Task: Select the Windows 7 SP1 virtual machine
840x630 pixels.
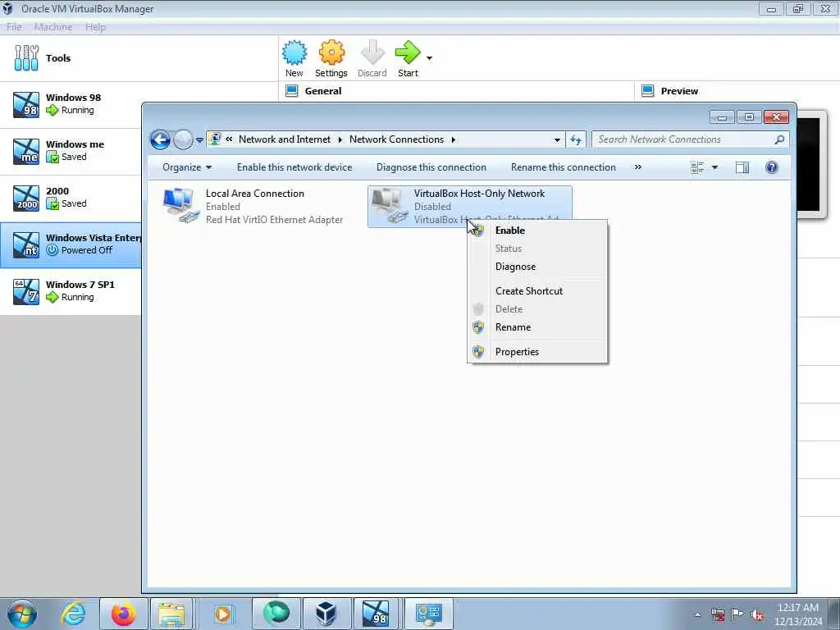Action: point(71,291)
